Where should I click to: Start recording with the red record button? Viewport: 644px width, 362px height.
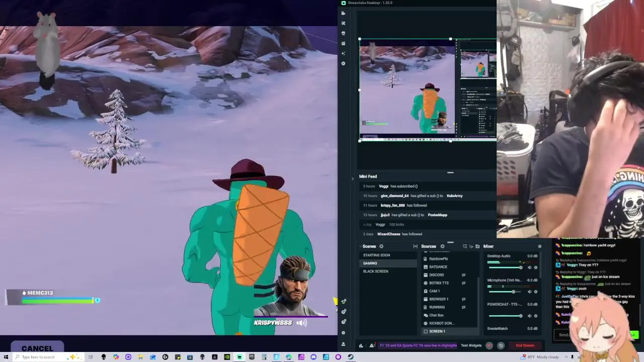click(489, 345)
